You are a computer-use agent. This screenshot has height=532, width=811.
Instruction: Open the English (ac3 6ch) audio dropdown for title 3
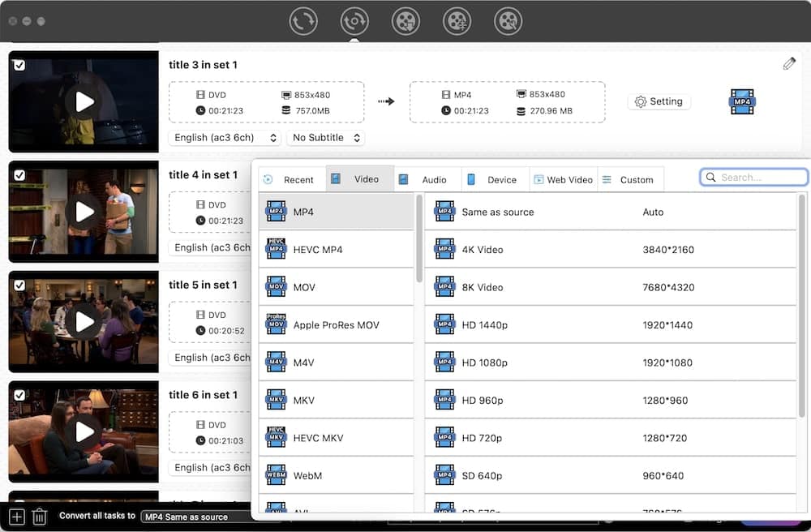point(225,138)
